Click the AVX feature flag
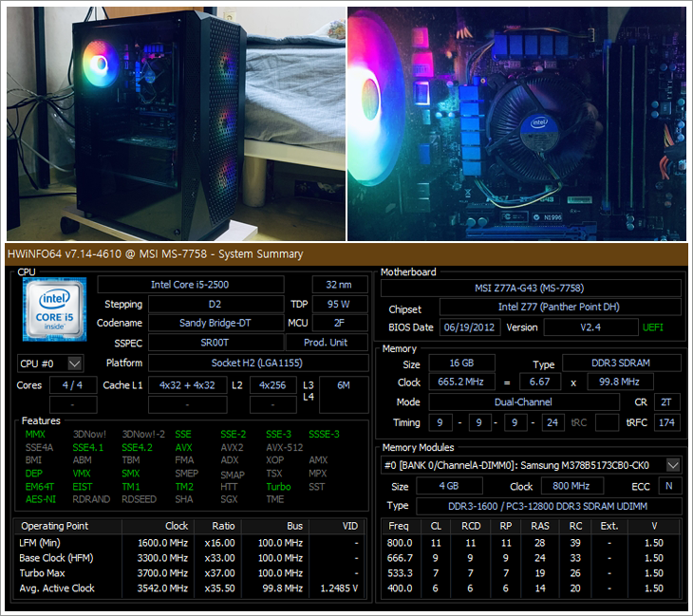Image resolution: width=693 pixels, height=616 pixels. point(184,448)
